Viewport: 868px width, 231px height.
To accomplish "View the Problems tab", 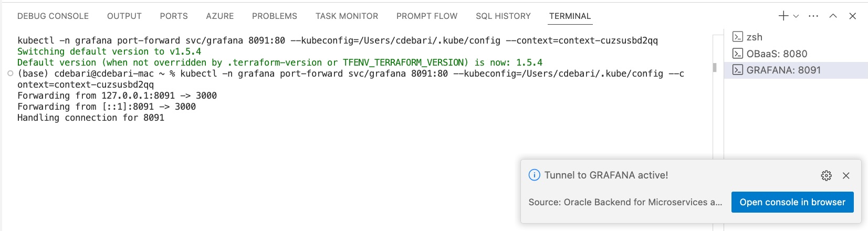I will [275, 16].
